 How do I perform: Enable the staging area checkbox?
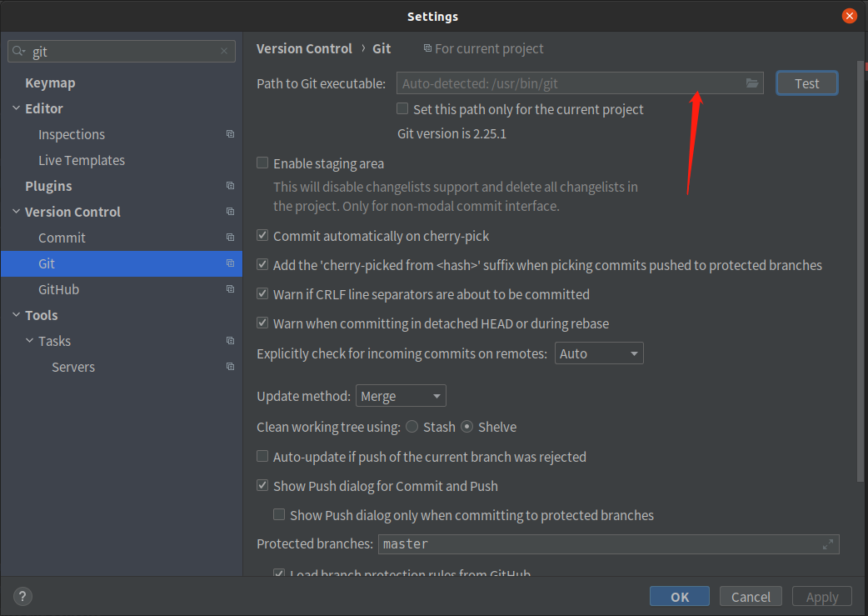click(263, 163)
